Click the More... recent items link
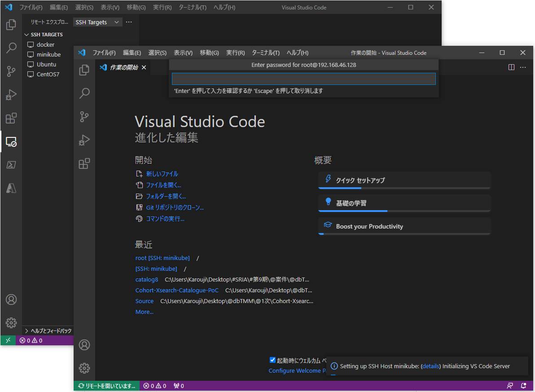 pyautogui.click(x=145, y=312)
